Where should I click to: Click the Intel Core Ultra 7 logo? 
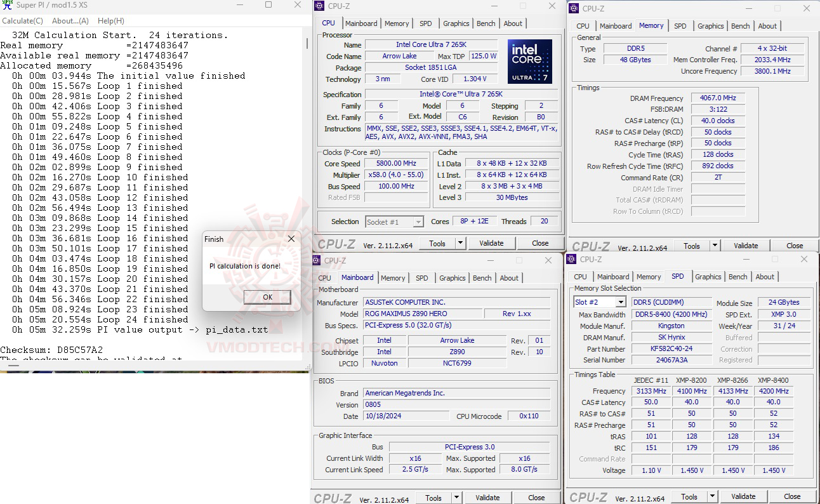click(530, 62)
